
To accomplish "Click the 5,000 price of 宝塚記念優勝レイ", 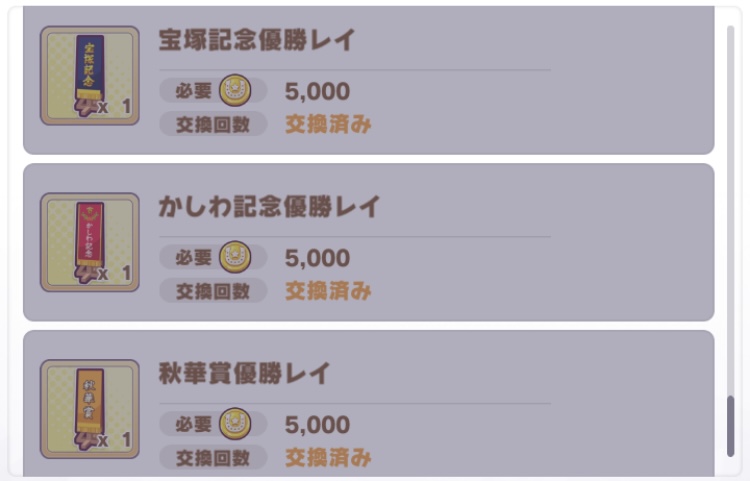I will click(317, 92).
